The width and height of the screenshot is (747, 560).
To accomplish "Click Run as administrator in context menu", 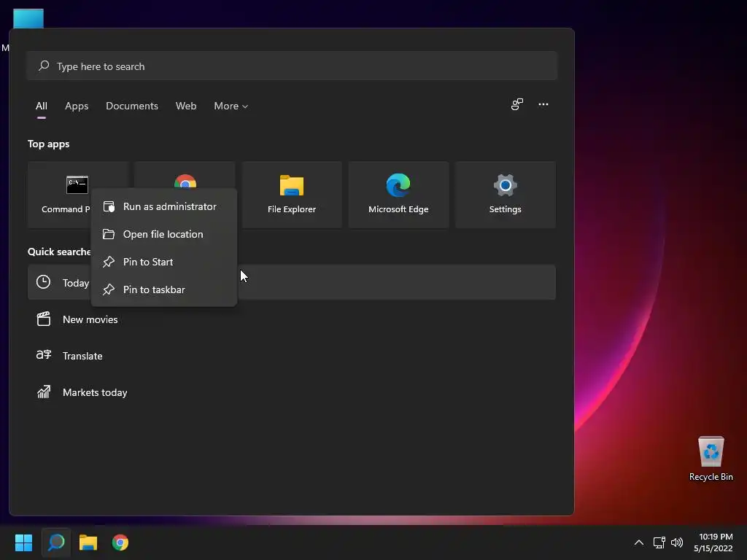I will coord(164,206).
